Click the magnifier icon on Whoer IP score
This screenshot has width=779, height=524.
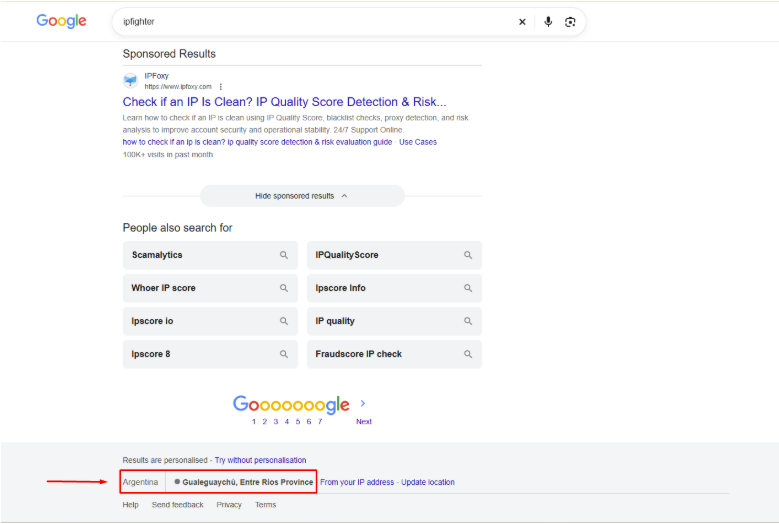click(x=284, y=288)
